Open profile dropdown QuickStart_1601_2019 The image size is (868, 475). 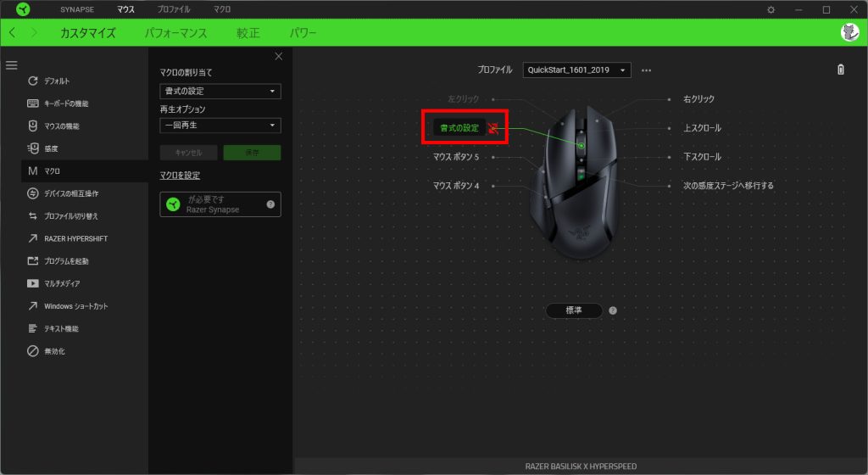point(576,70)
